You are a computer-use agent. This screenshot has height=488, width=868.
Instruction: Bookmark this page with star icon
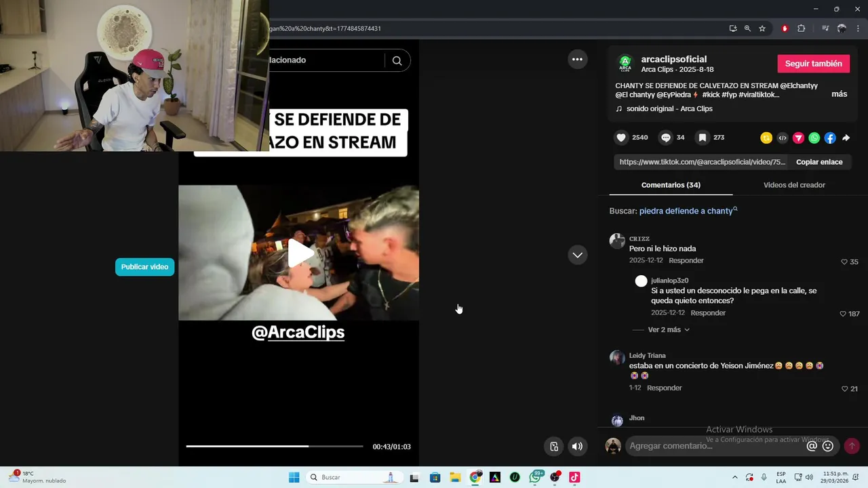pos(762,28)
